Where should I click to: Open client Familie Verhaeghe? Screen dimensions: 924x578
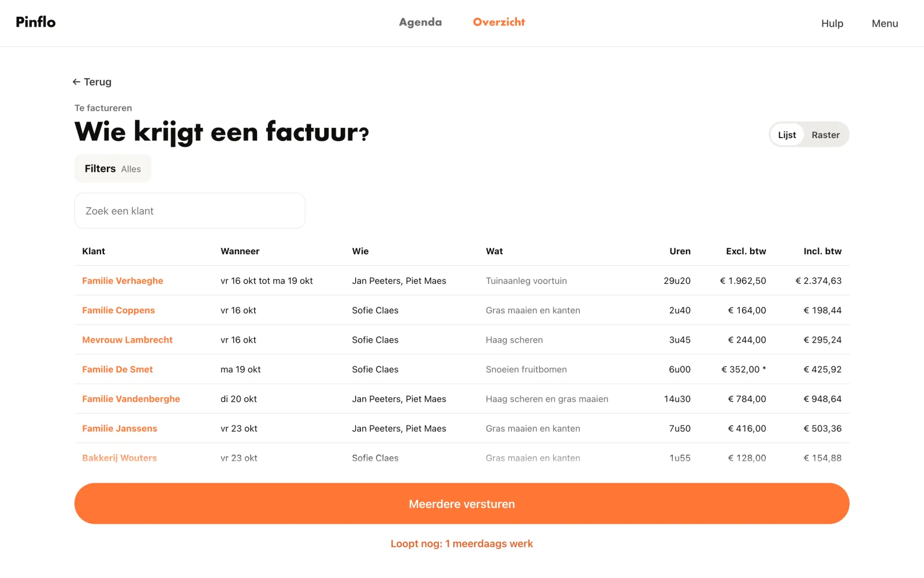(122, 281)
